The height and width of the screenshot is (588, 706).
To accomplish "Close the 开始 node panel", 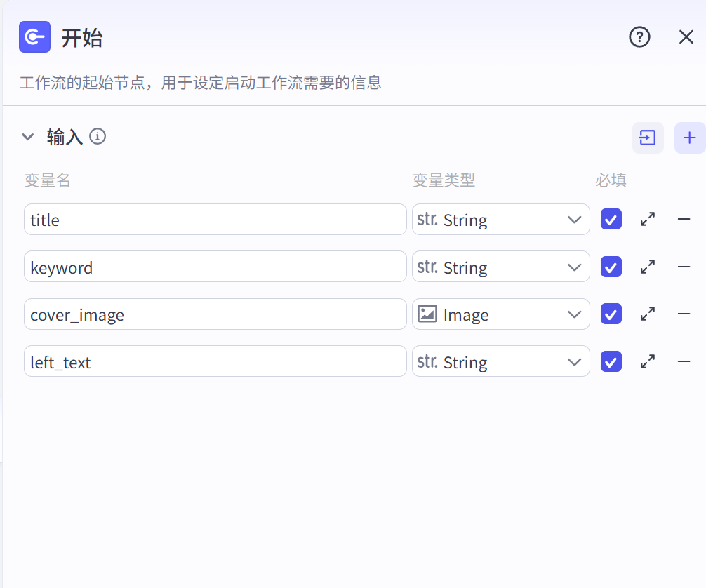I will click(686, 37).
